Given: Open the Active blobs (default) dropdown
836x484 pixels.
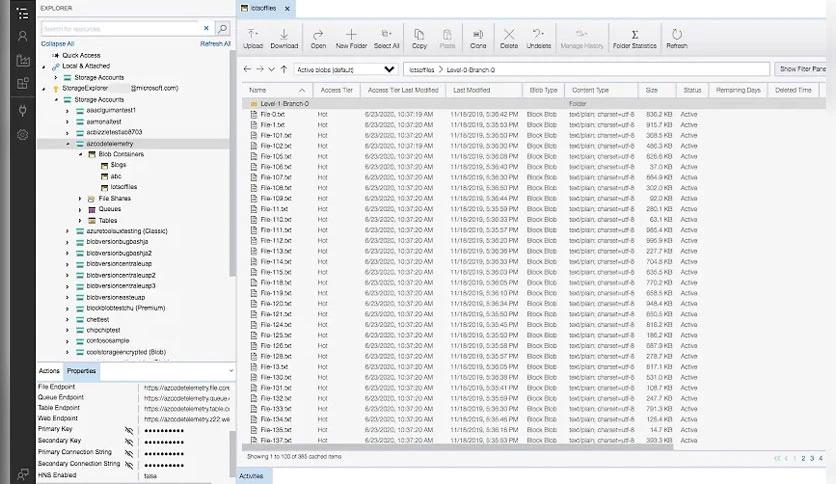Looking at the screenshot, I should pyautogui.click(x=346, y=69).
